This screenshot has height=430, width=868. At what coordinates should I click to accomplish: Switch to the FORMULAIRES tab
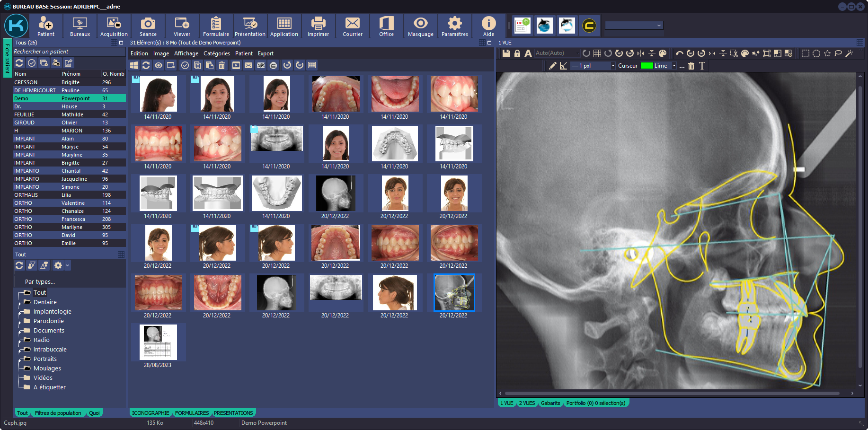tap(192, 413)
